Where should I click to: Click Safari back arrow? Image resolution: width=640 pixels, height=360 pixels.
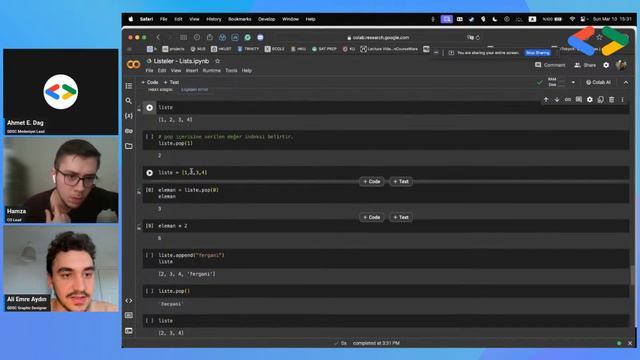pyautogui.click(x=158, y=37)
